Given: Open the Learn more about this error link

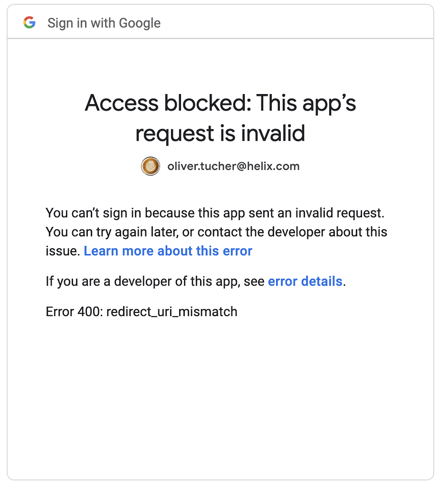Looking at the screenshot, I should click(x=168, y=251).
